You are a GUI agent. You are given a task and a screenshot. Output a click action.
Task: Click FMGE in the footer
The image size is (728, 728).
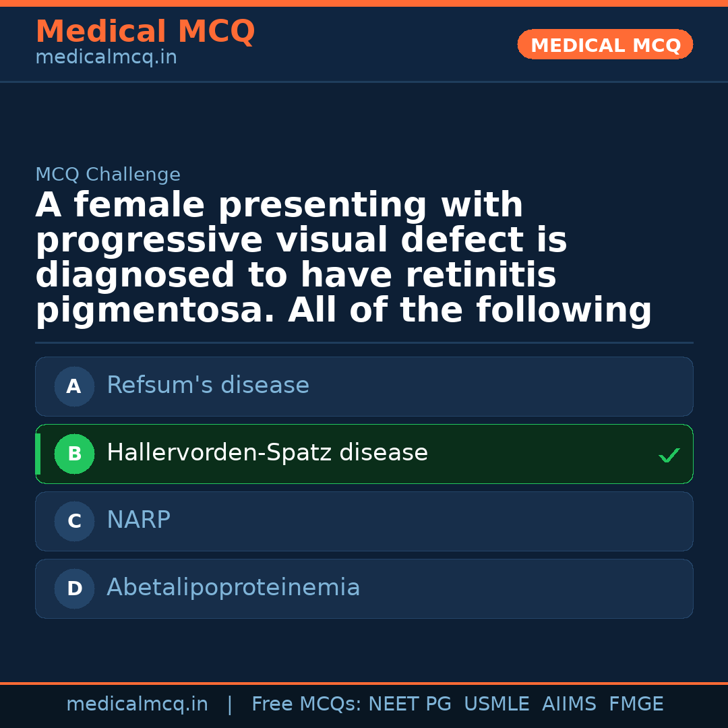click(x=636, y=704)
